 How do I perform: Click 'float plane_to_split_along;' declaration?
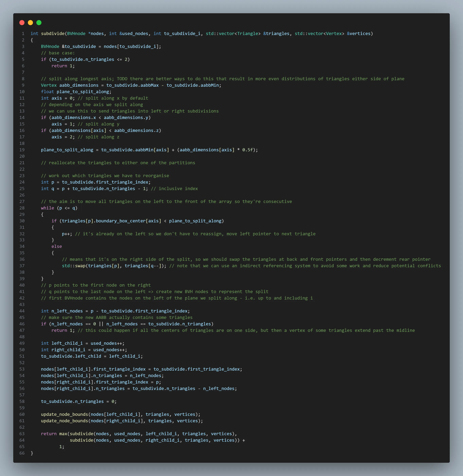tap(76, 92)
